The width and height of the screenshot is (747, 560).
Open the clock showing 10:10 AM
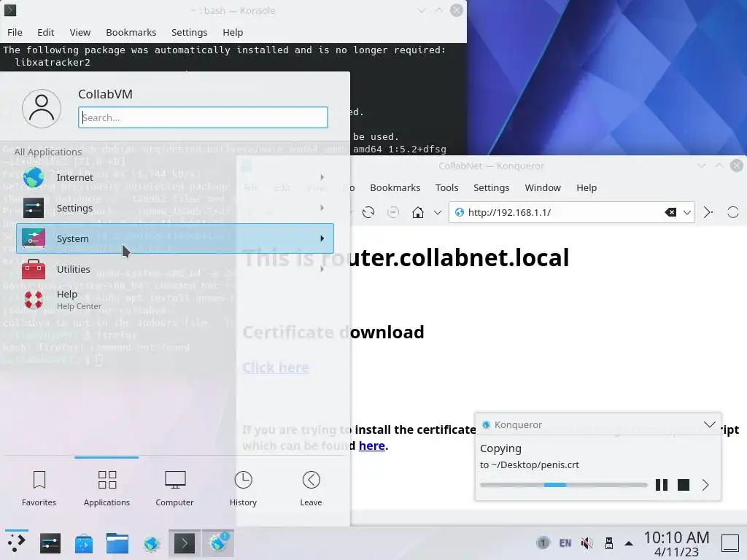pyautogui.click(x=677, y=544)
